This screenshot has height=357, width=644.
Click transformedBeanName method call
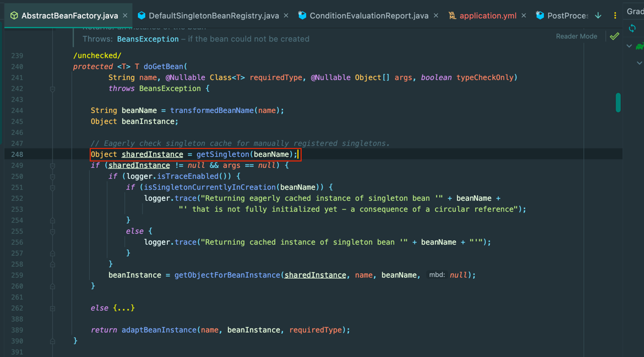click(x=212, y=110)
